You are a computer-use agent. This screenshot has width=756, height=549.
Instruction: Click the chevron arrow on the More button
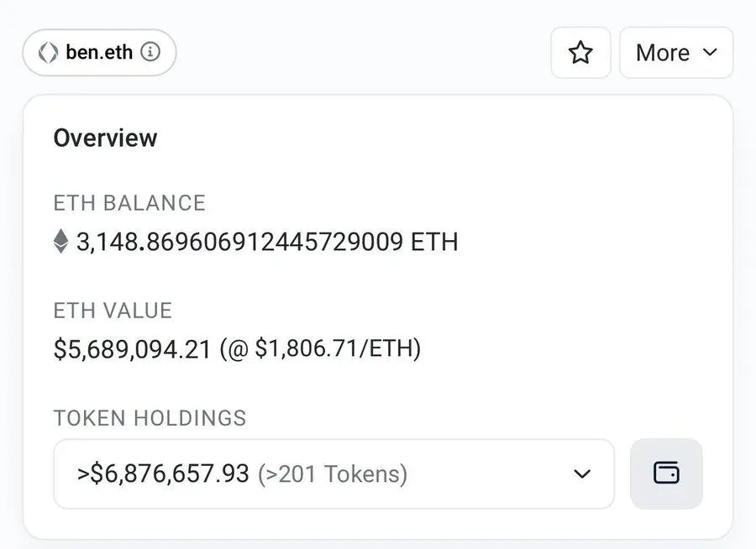(710, 52)
